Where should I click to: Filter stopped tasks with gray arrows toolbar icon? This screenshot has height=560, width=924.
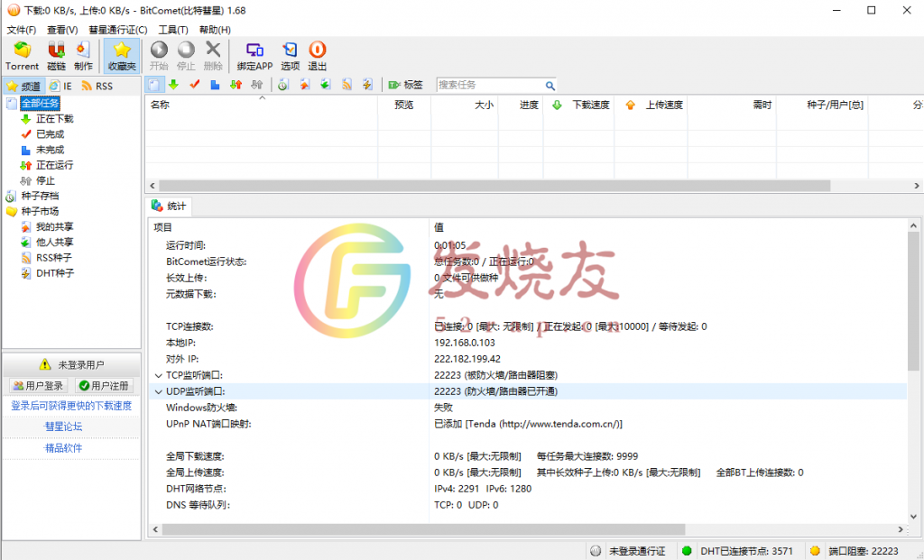click(257, 85)
